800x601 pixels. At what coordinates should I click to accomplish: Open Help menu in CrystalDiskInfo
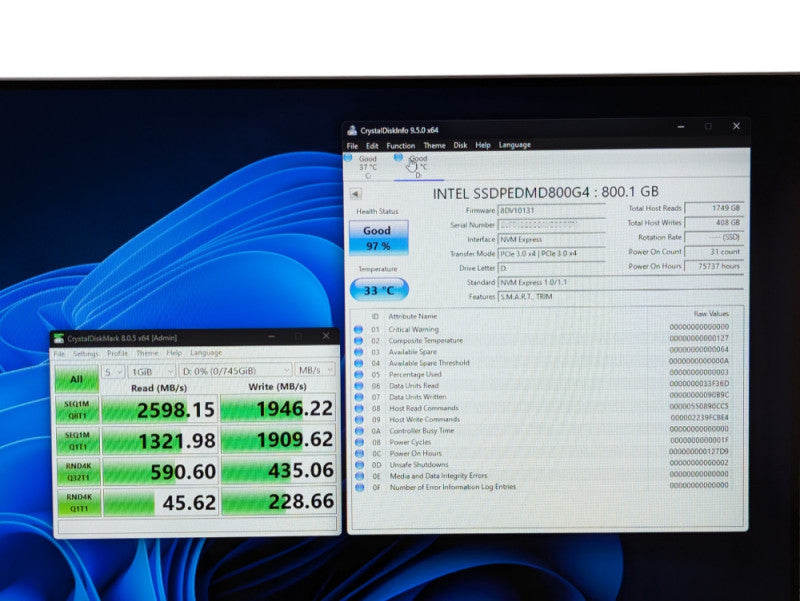click(483, 145)
